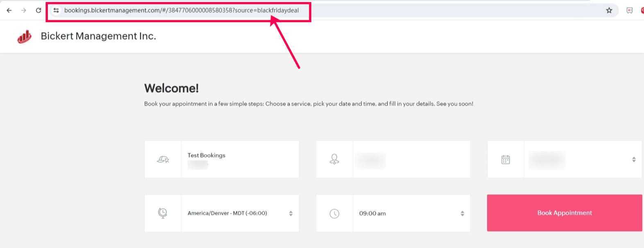Click the clock icon beside 09:00 am
The height and width of the screenshot is (248, 644).
[x=334, y=213]
